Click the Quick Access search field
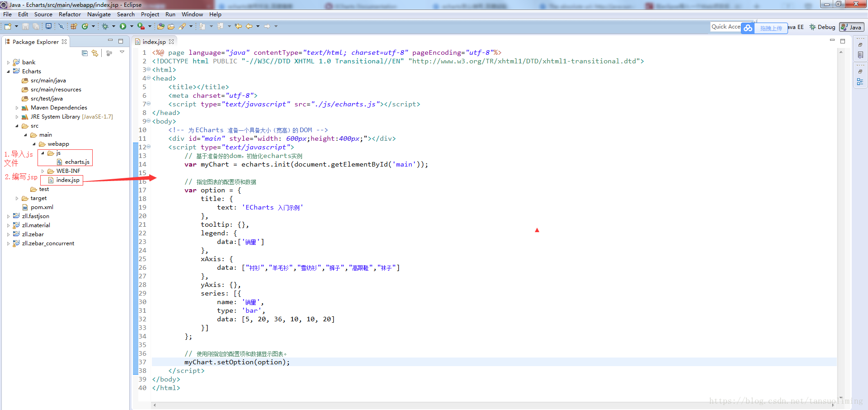868x410 pixels. (x=726, y=27)
